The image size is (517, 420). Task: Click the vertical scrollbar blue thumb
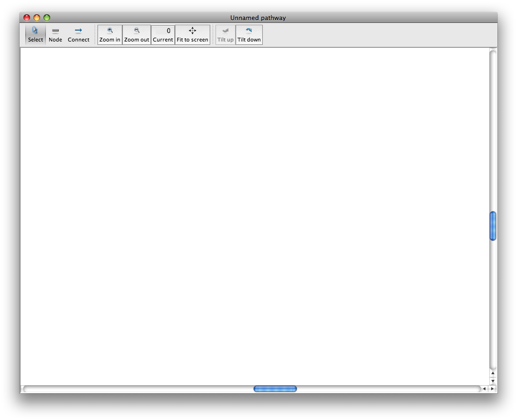[493, 226]
